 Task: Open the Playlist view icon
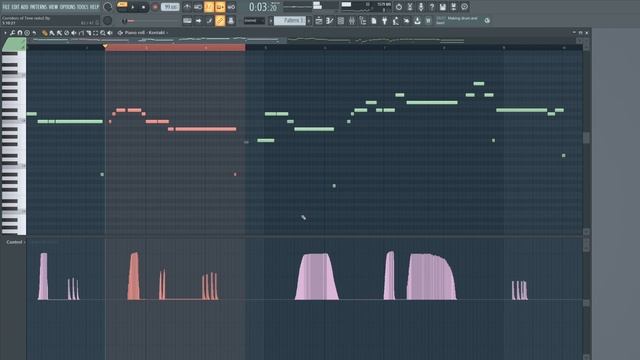pos(319,20)
